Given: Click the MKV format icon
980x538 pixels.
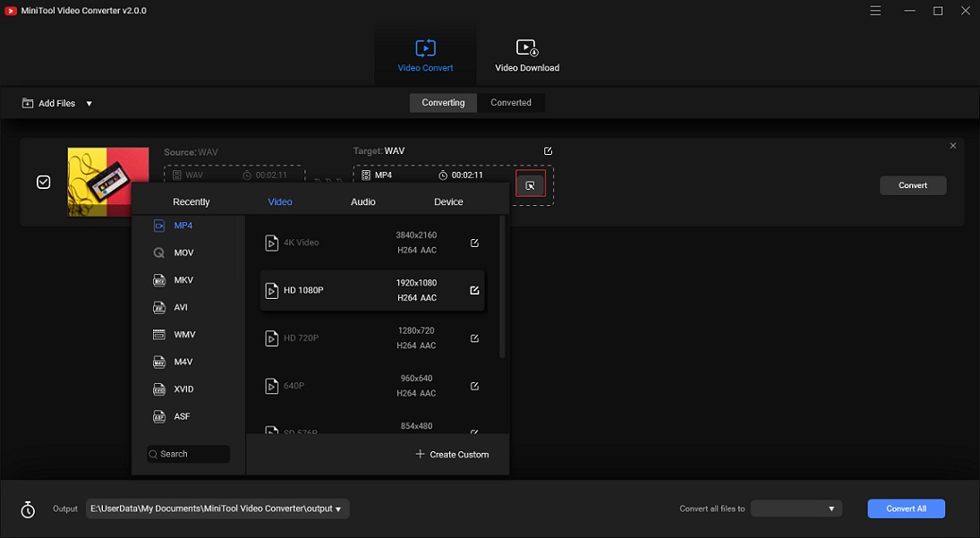Looking at the screenshot, I should point(159,280).
